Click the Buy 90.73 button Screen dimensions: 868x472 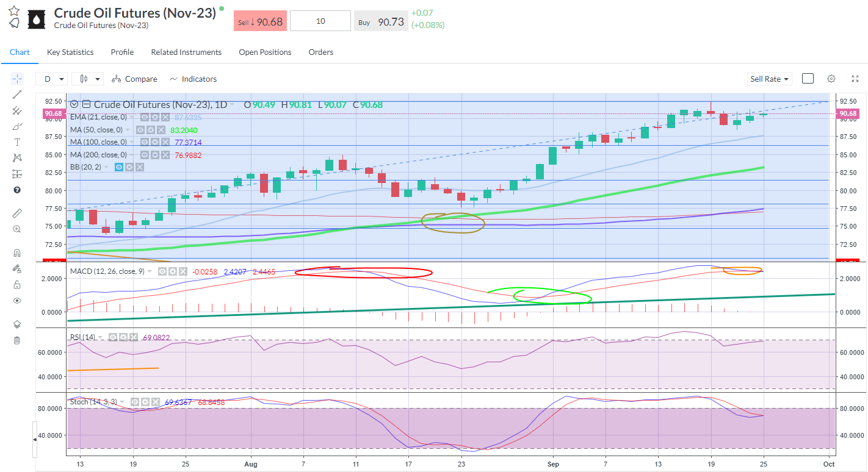pyautogui.click(x=381, y=20)
